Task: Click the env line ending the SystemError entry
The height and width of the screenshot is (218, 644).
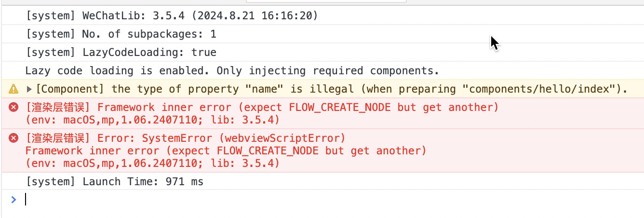Action: point(152,163)
